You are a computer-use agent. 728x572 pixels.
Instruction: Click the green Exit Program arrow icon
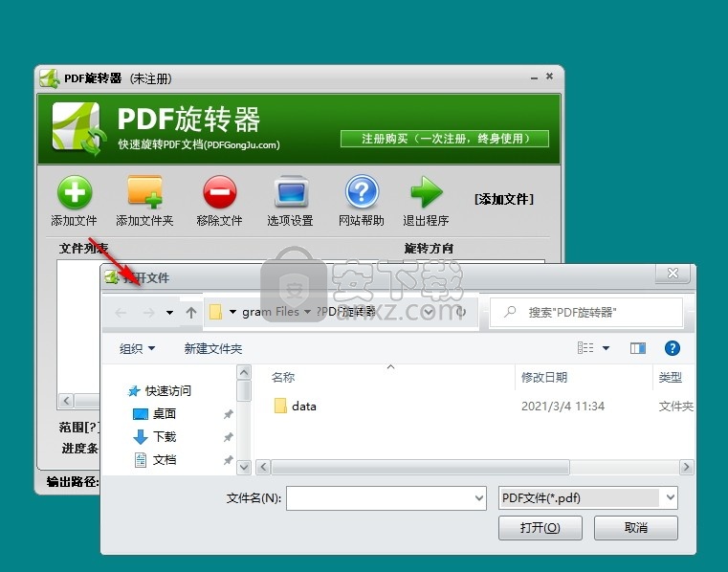pyautogui.click(x=427, y=191)
